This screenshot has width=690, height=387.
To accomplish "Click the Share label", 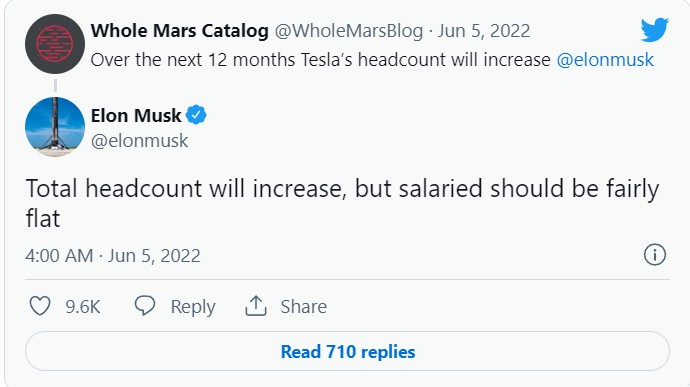I will click(304, 306).
